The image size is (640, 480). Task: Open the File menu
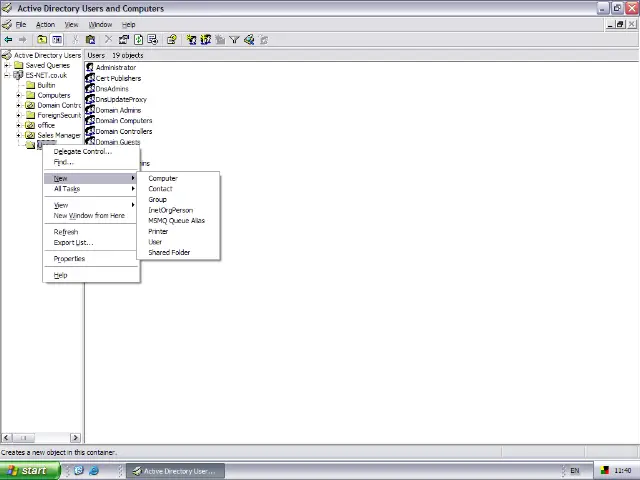20,24
